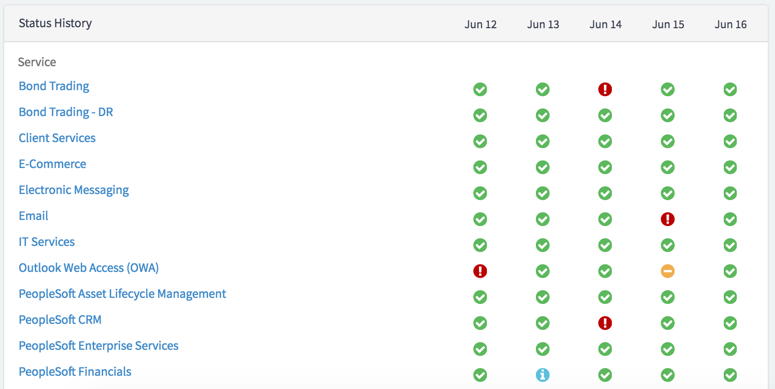The image size is (775, 389).
Task: Click Bond Trading red outage icon Jun 14
Action: [605, 89]
